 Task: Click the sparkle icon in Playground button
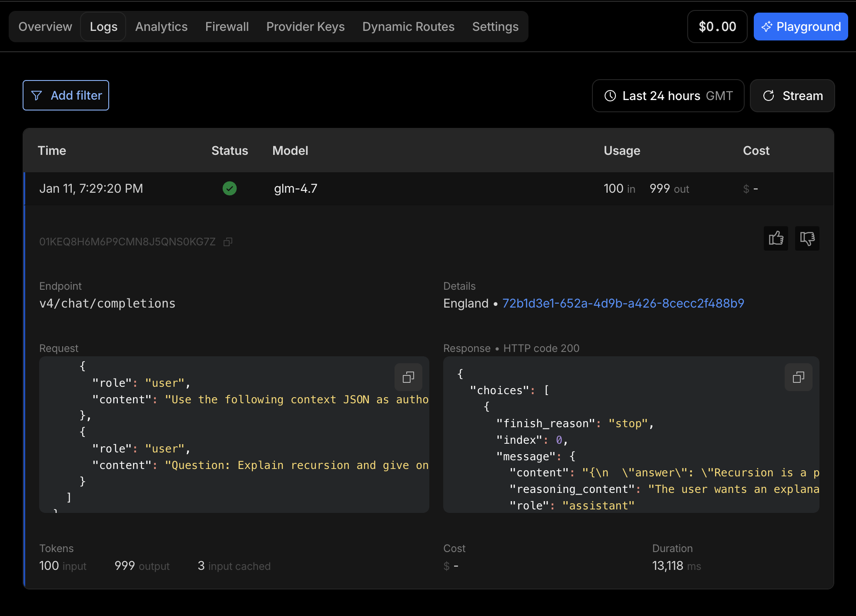[x=766, y=27]
